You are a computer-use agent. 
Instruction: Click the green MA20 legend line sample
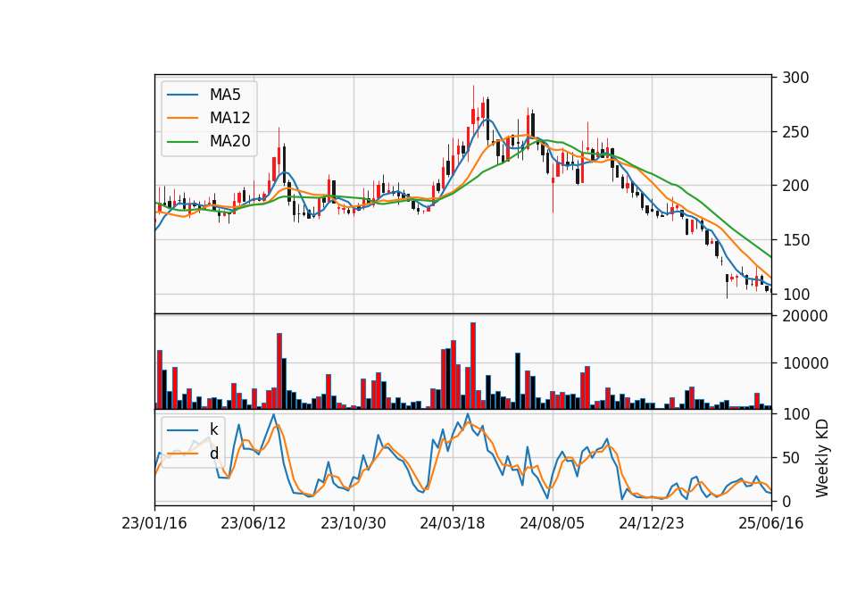pos(182,141)
